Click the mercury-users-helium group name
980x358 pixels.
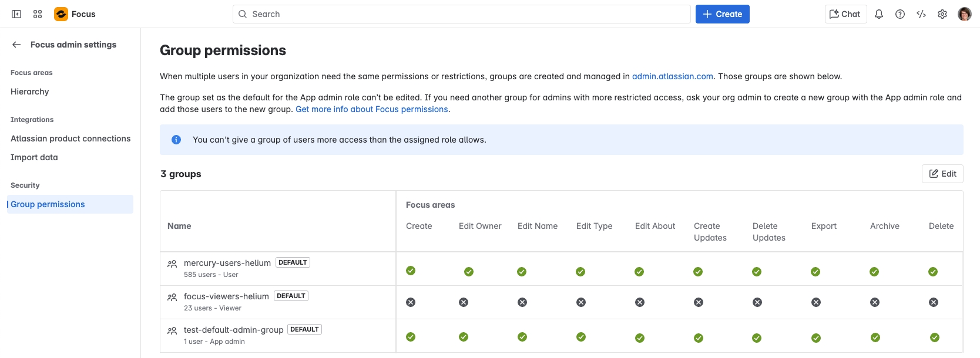coord(227,263)
